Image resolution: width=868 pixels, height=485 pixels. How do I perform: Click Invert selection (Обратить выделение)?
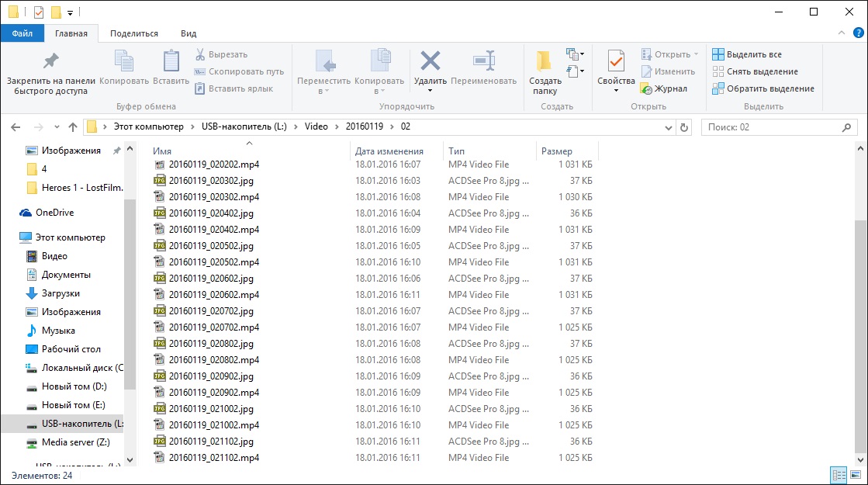763,88
